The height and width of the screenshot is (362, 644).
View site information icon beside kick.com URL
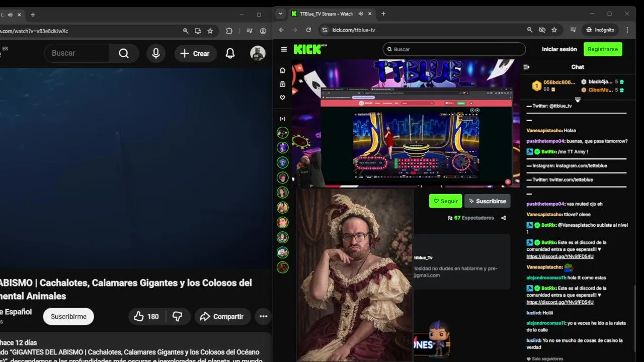click(x=325, y=30)
